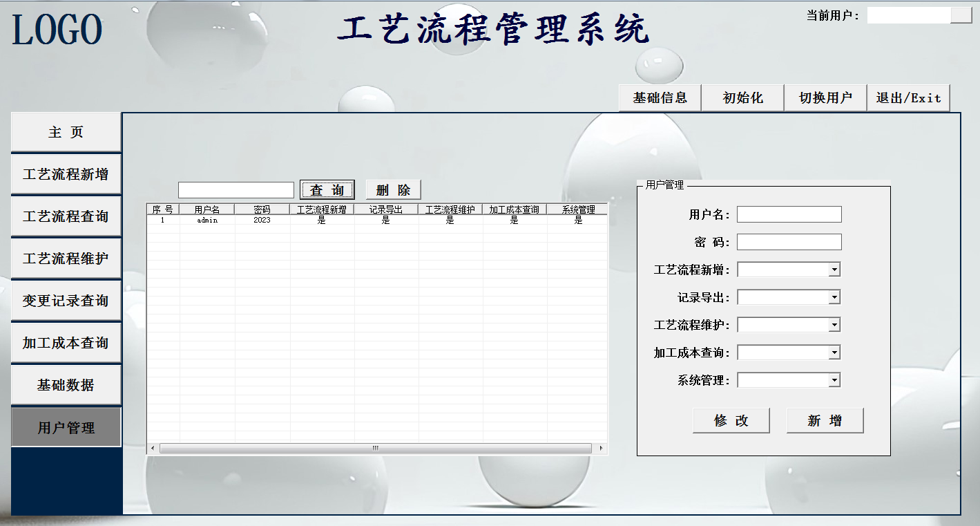Select the admin cell in user table

(x=207, y=220)
